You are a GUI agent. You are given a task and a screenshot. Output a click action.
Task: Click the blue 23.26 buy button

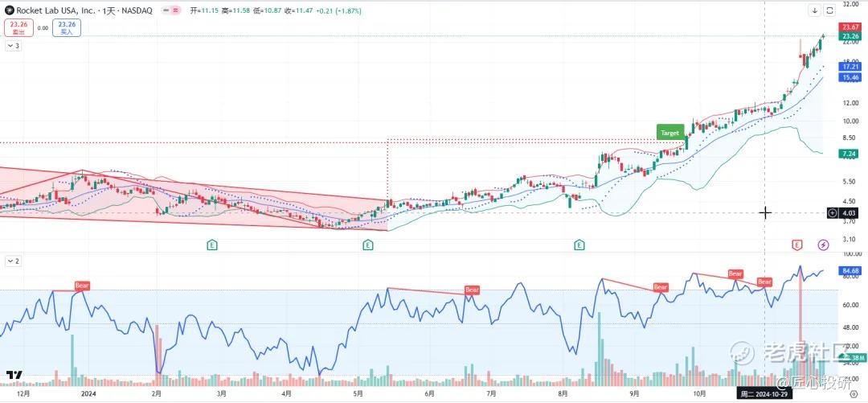pyautogui.click(x=67, y=27)
